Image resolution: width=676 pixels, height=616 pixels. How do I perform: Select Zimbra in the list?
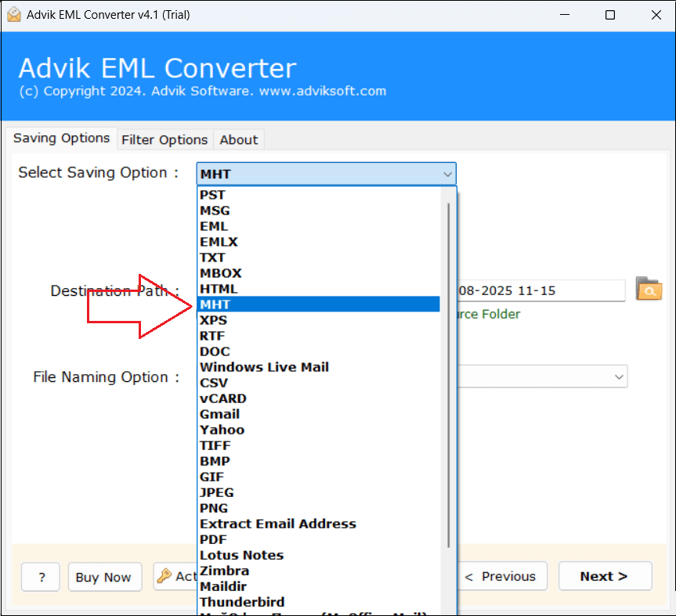tap(318, 571)
